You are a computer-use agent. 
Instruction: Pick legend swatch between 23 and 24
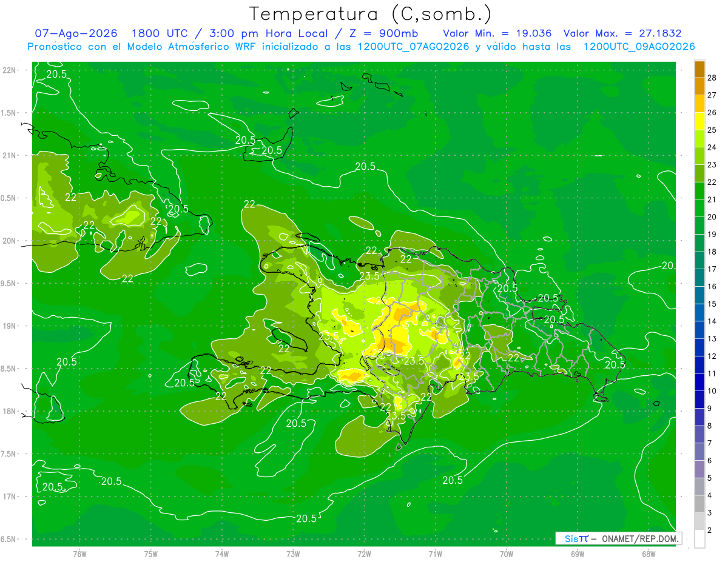click(x=699, y=156)
